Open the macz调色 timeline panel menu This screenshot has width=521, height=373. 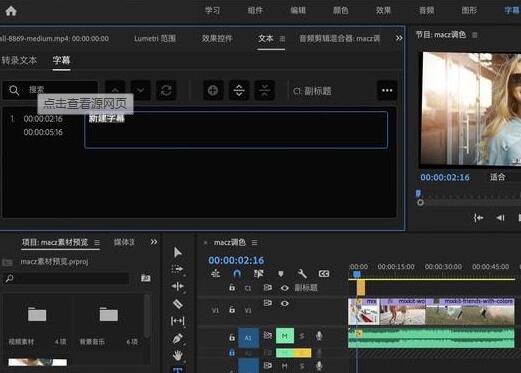click(255, 243)
